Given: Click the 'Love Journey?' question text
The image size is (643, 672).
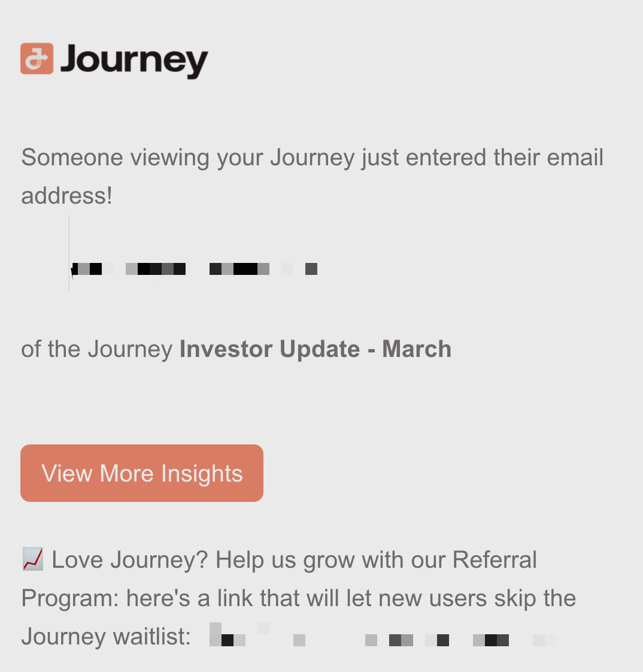Looking at the screenshot, I should tap(130, 560).
